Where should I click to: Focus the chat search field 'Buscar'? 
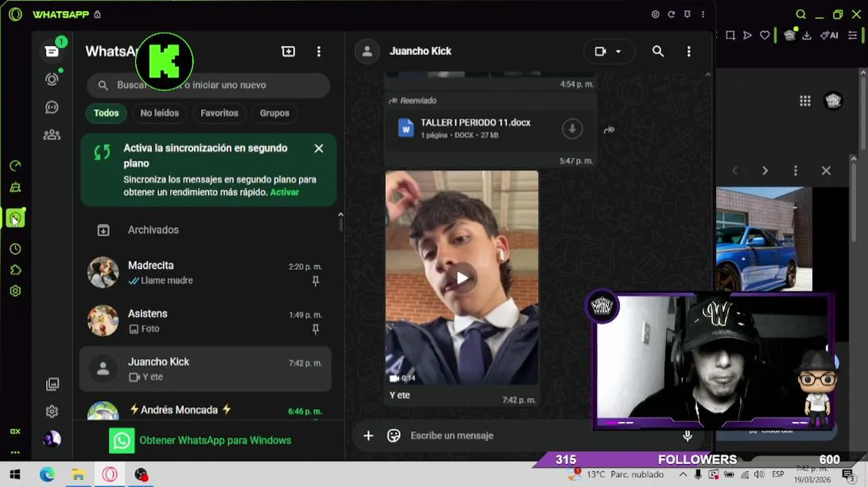coord(208,85)
